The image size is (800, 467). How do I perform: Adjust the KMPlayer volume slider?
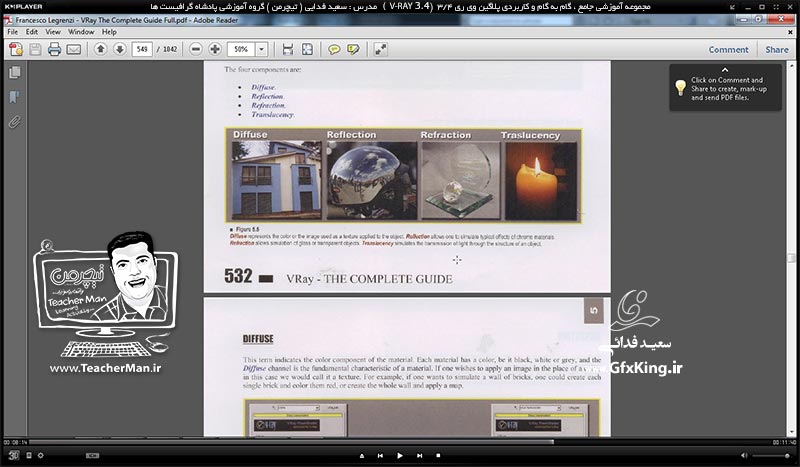click(x=772, y=455)
